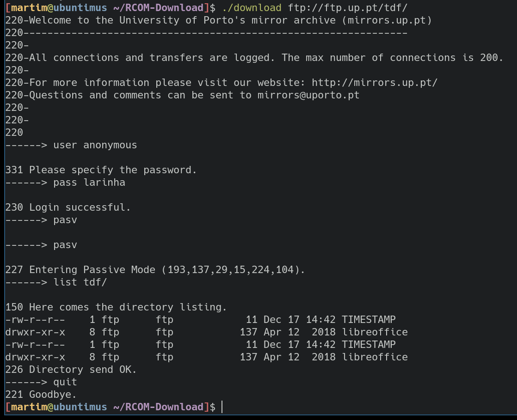517x420 pixels.
Task: Click 'Questions and comments can be sent' line
Action: click(x=182, y=95)
